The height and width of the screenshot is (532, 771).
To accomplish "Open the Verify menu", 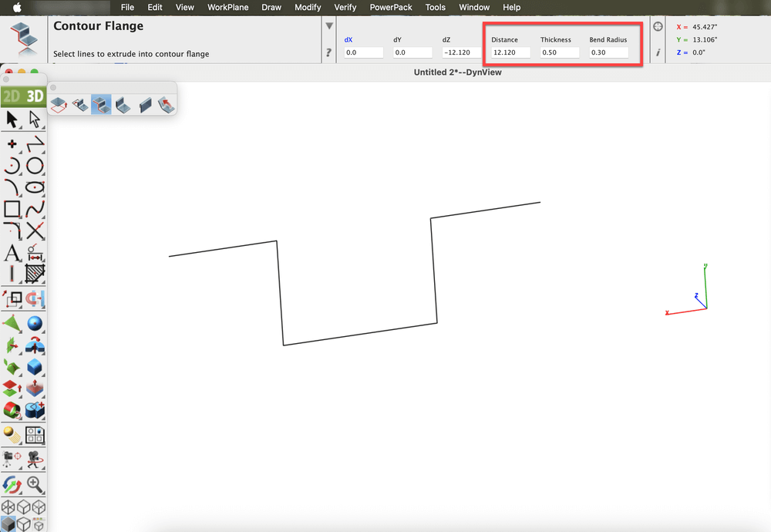I will [345, 7].
